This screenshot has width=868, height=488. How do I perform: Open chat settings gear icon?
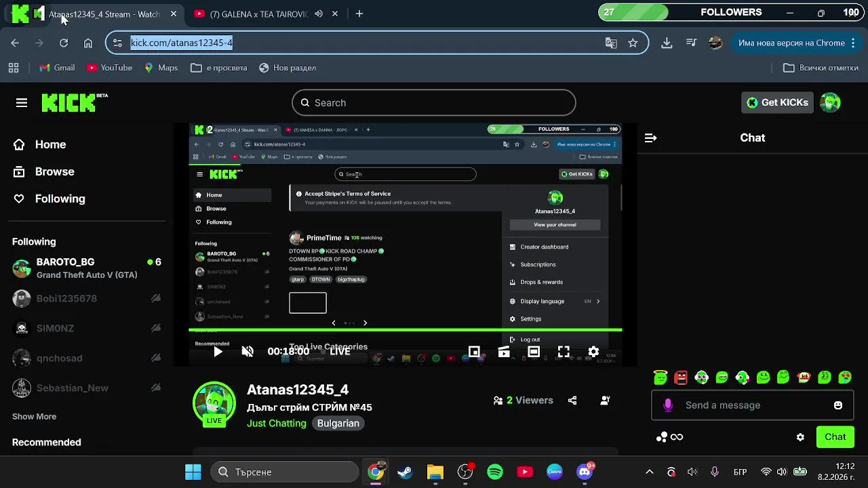click(x=800, y=437)
